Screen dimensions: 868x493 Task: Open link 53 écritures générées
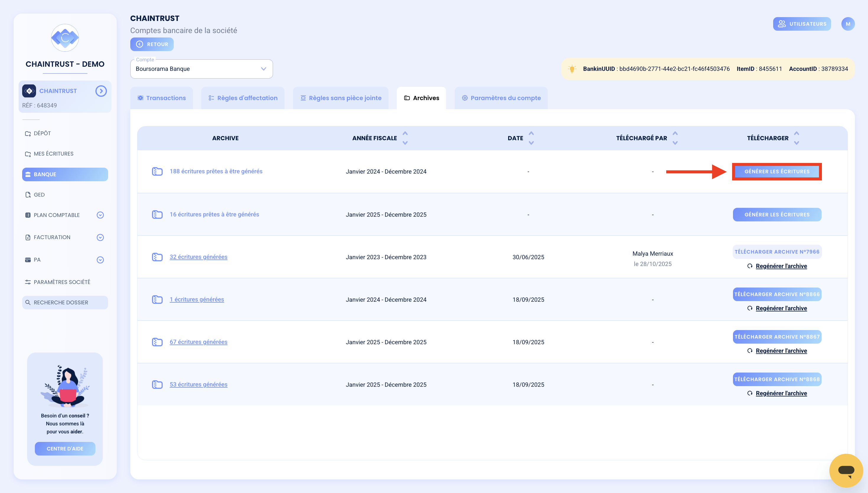199,384
